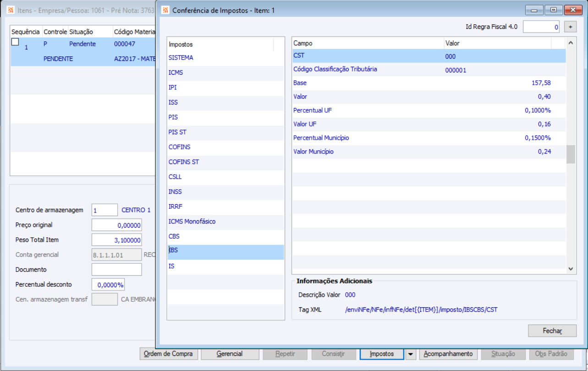588x371 pixels.
Task: Open the dropdown arrow next to Impostos button
Action: point(411,354)
